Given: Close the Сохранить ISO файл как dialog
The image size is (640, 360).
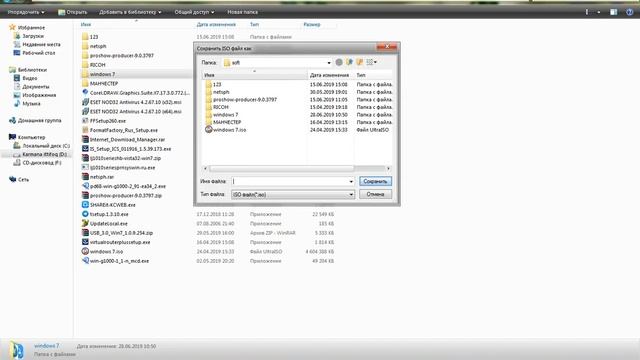Looking at the screenshot, I should (x=387, y=47).
